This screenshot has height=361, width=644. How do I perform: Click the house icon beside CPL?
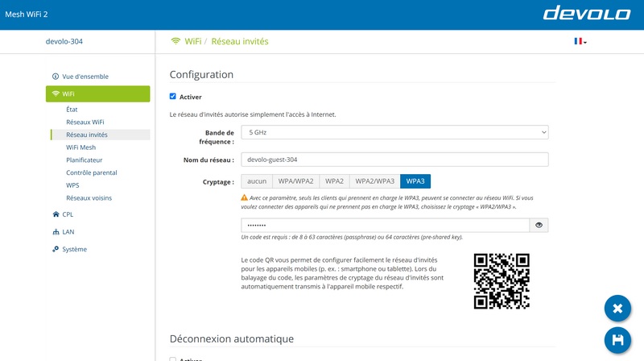click(x=56, y=214)
